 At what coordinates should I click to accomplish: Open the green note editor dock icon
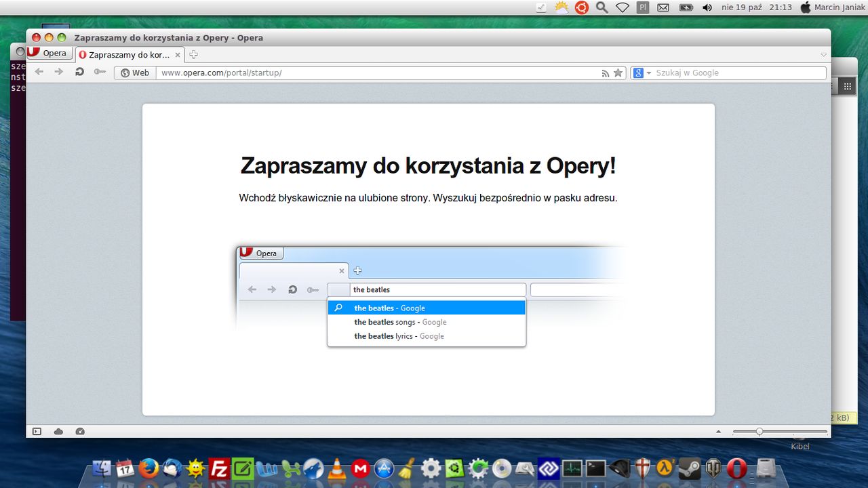pyautogui.click(x=243, y=468)
